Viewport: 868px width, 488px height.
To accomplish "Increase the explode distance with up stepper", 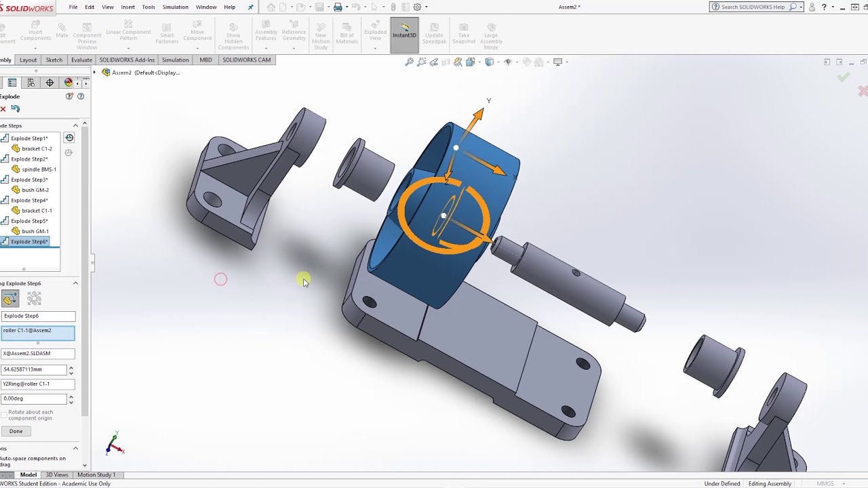I will 71,367.
